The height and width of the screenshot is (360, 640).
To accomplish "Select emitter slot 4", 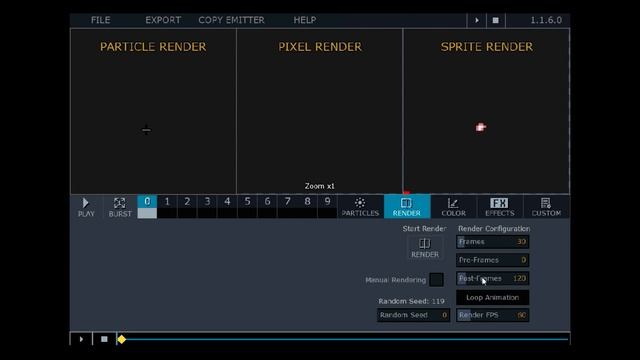I will [x=227, y=207].
